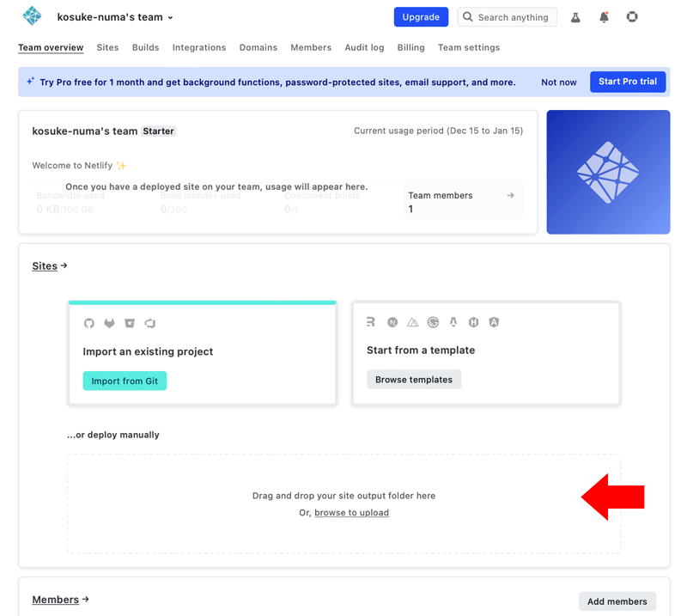
Task: Click the Netlify logo in the header
Action: [32, 16]
